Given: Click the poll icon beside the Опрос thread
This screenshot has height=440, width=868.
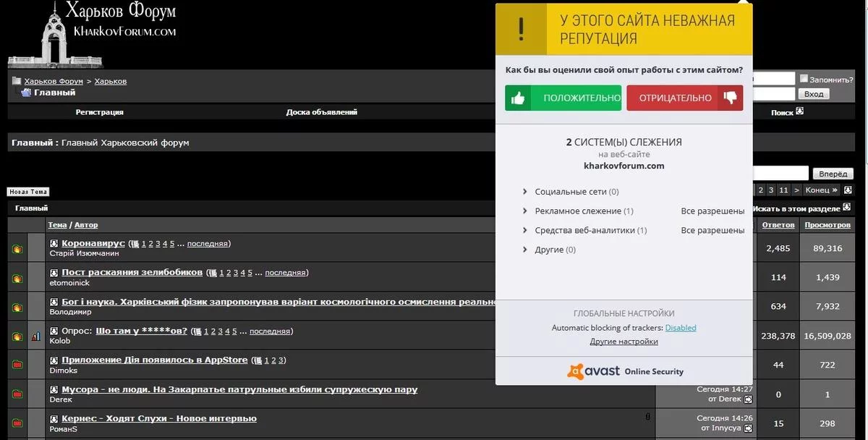Looking at the screenshot, I should click(x=36, y=335).
